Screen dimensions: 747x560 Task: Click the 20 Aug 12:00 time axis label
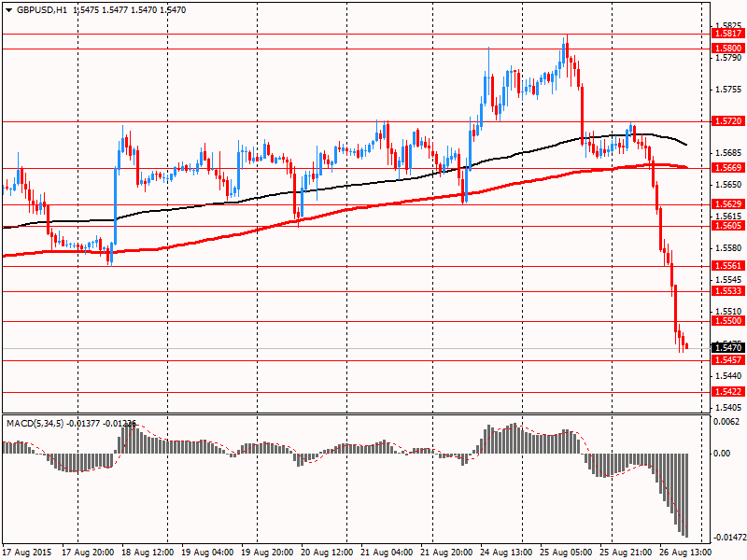click(328, 553)
